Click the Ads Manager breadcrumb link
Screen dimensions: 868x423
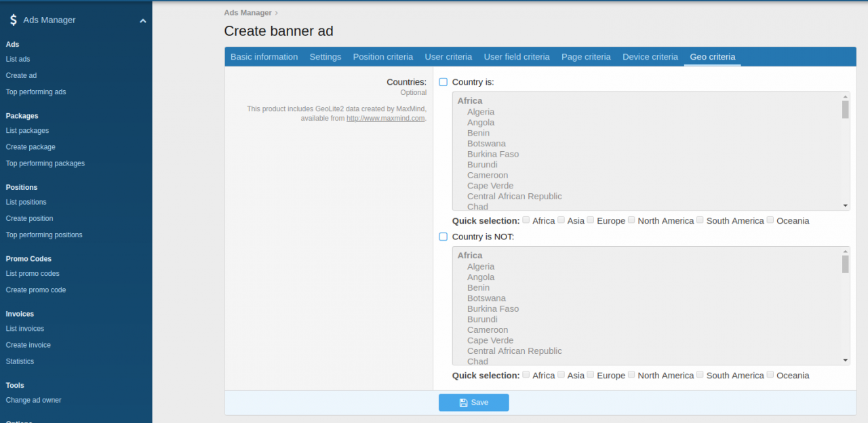pyautogui.click(x=247, y=12)
